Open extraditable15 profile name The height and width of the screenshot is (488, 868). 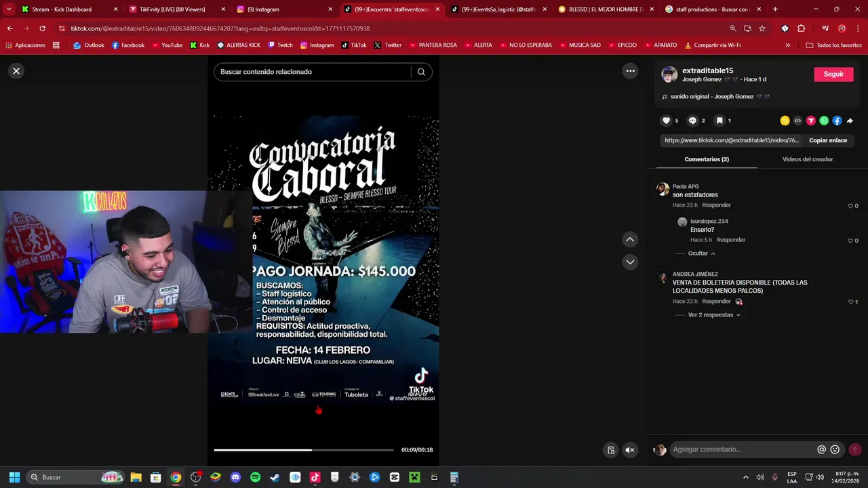pyautogui.click(x=707, y=70)
